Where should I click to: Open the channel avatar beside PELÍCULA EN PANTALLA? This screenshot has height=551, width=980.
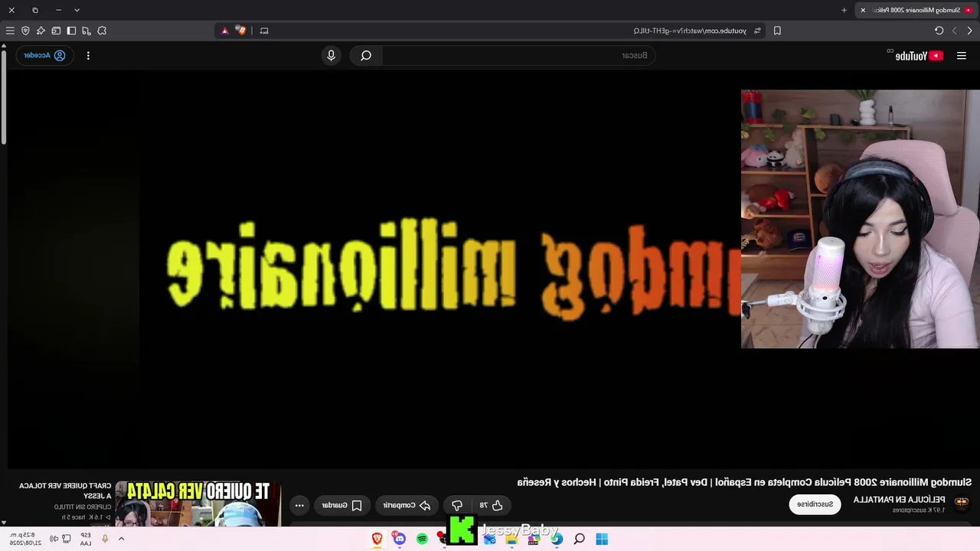pos(962,503)
